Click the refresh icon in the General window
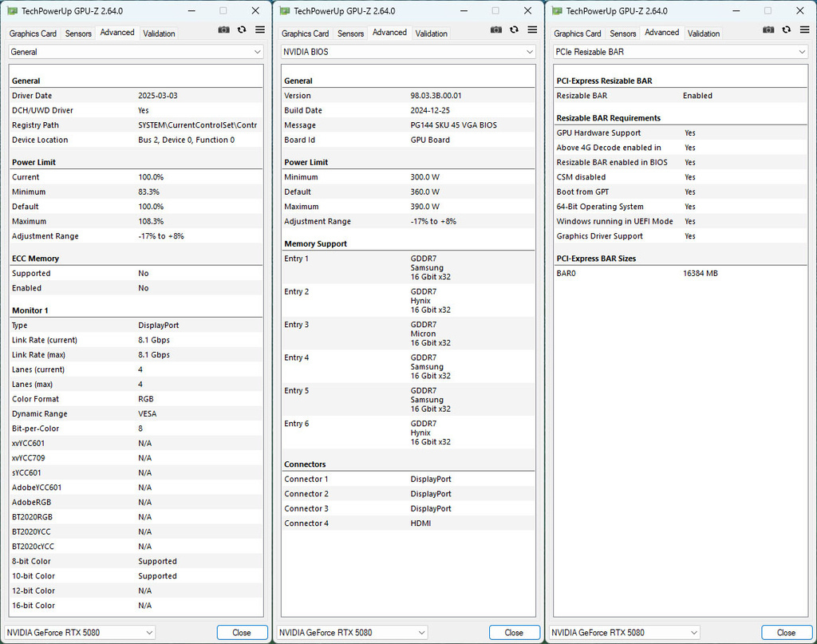Image resolution: width=817 pixels, height=644 pixels. pyautogui.click(x=242, y=30)
